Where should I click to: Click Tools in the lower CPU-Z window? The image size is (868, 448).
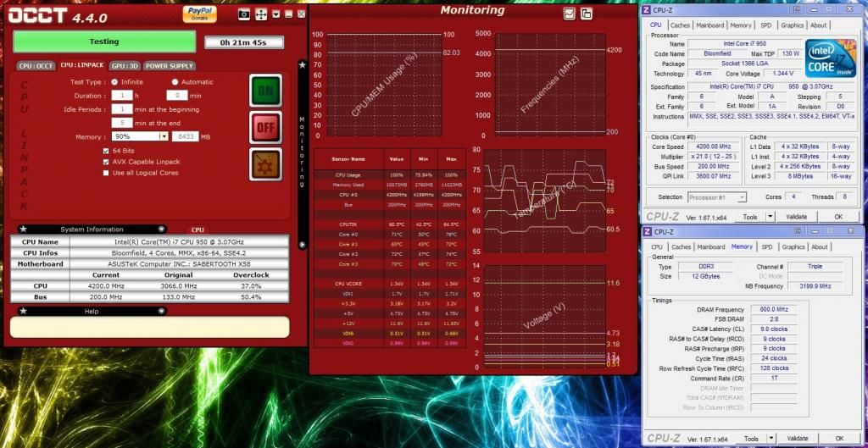pyautogui.click(x=750, y=439)
